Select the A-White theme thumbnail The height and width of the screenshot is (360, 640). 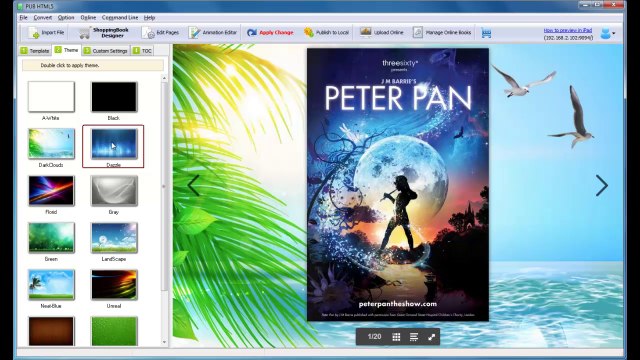point(51,97)
